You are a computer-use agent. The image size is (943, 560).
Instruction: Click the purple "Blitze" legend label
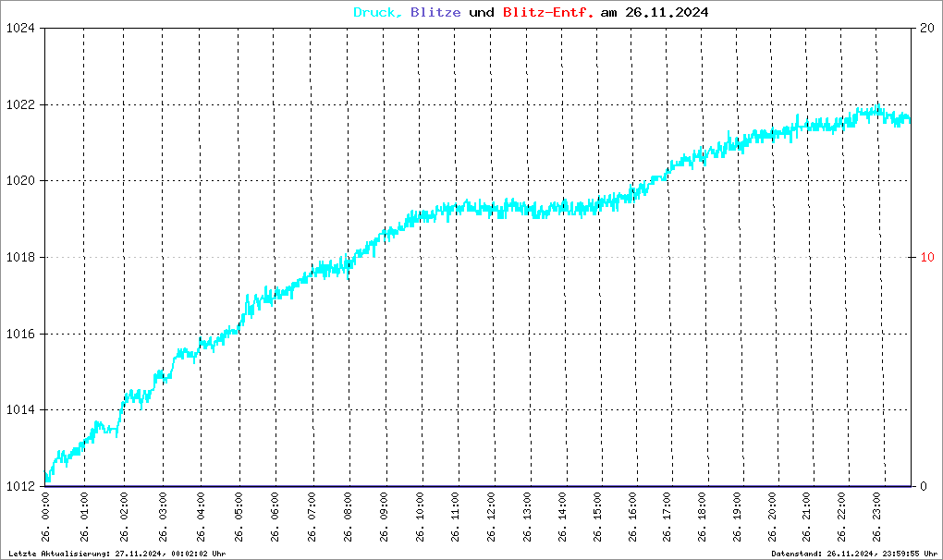pyautogui.click(x=435, y=13)
